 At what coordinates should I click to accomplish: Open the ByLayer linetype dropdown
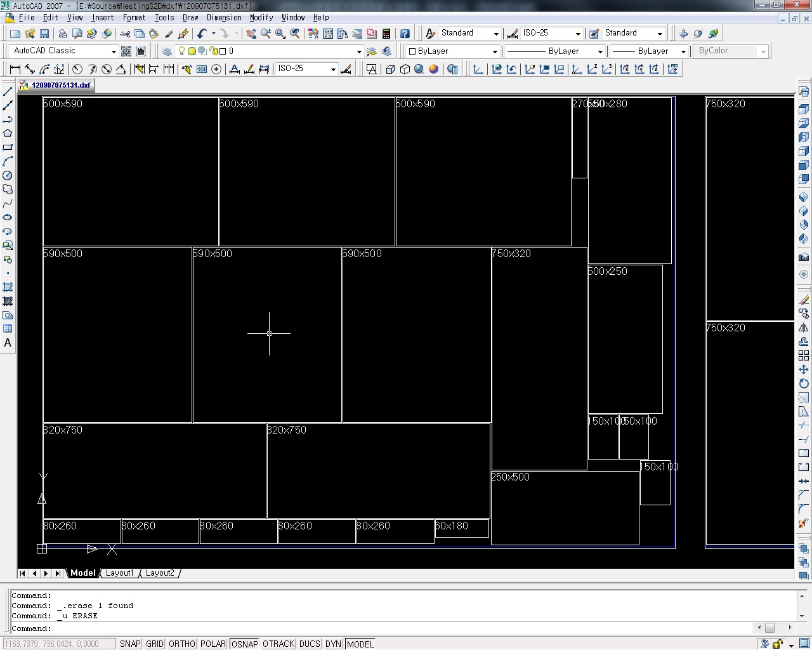tap(600, 51)
